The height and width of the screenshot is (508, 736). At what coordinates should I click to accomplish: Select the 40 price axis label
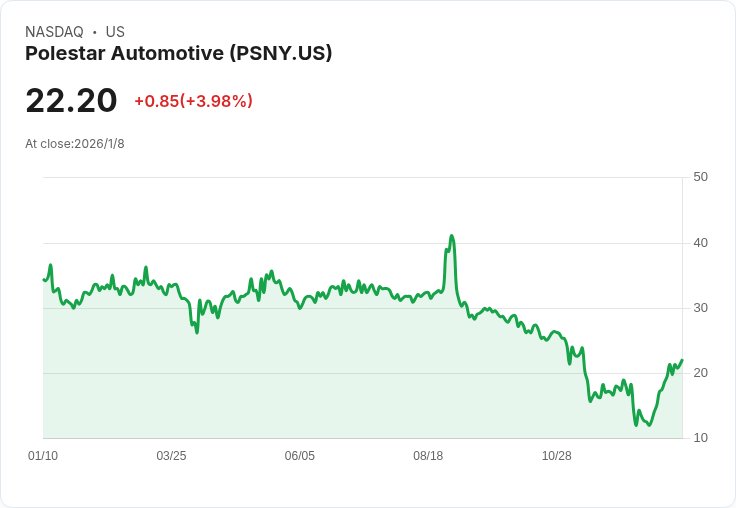coord(700,243)
